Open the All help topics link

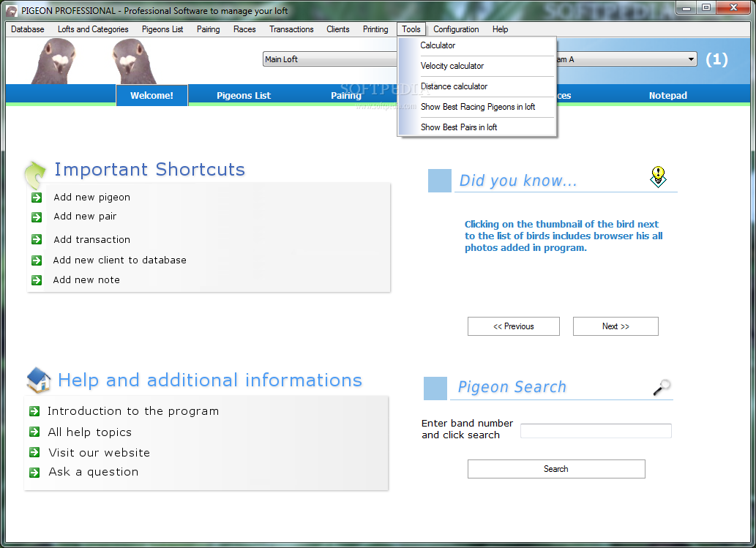[90, 432]
